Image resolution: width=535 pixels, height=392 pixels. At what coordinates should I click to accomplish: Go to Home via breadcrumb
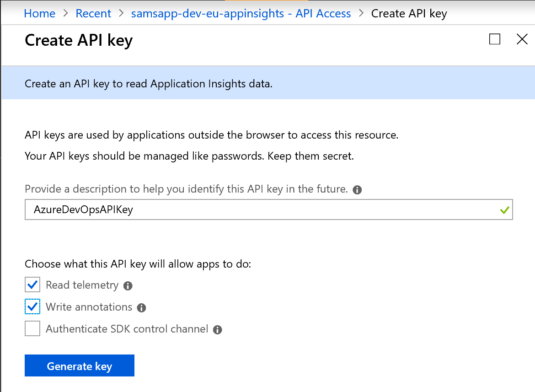[x=40, y=14]
